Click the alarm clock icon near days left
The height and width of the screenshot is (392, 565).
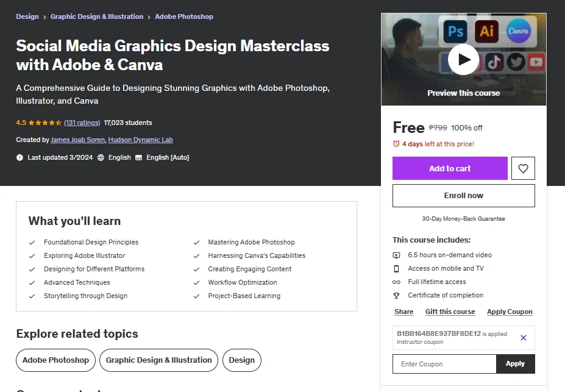(x=396, y=144)
